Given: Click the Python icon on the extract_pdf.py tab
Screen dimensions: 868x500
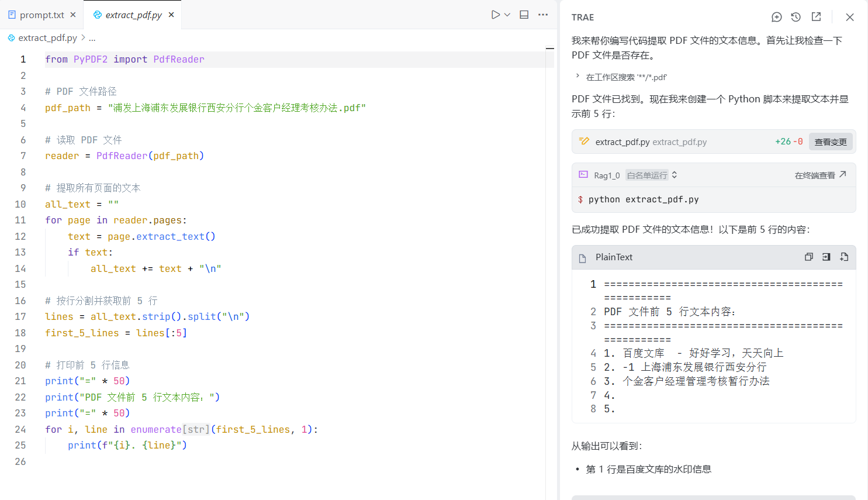Looking at the screenshot, I should [98, 15].
